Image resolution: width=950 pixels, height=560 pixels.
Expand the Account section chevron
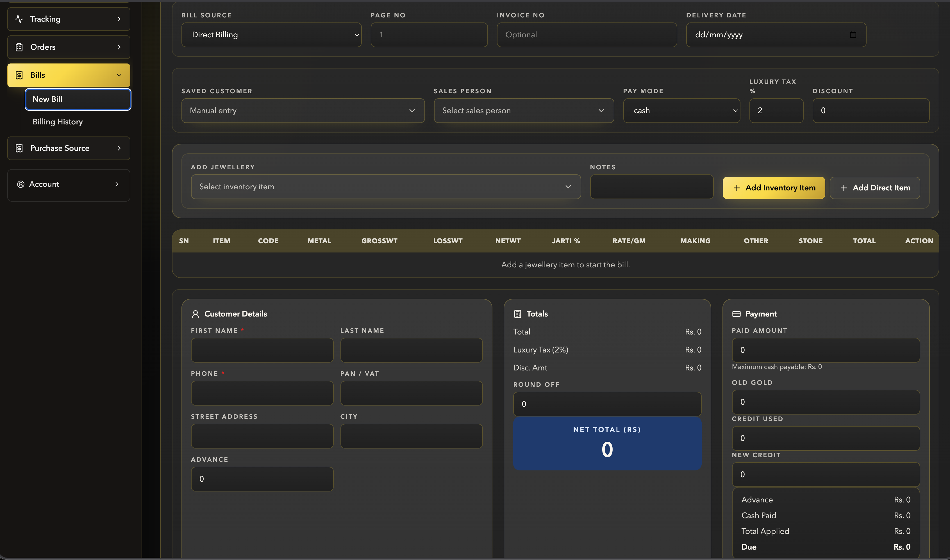117,184
